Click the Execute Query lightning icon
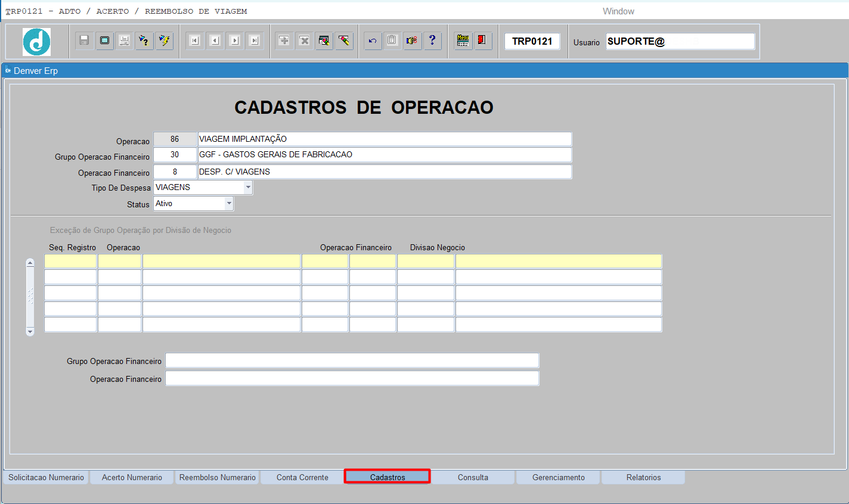The height and width of the screenshot is (504, 849). 164,41
